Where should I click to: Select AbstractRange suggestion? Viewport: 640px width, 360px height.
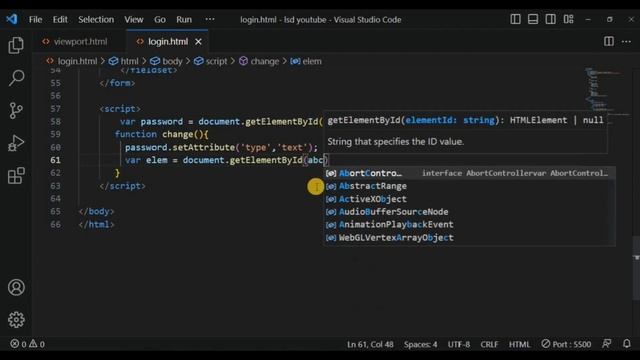click(x=469, y=186)
